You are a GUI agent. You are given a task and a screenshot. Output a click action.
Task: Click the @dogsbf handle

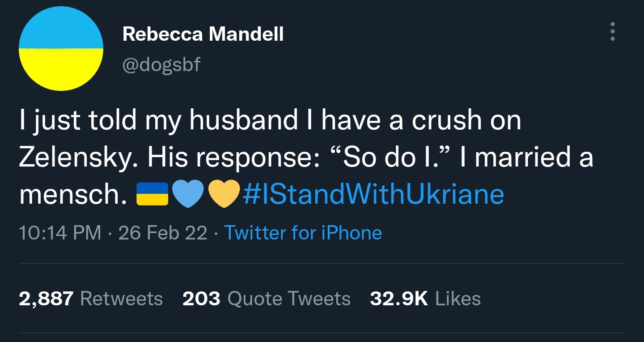(x=161, y=65)
